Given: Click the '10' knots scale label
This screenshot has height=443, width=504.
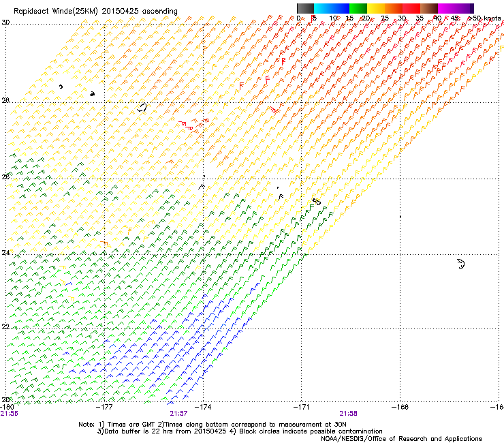Looking at the screenshot, I should coord(333,18).
